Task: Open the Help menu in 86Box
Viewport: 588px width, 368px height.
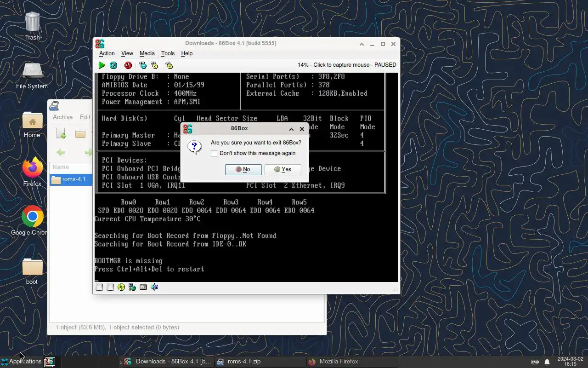Action: [x=187, y=53]
